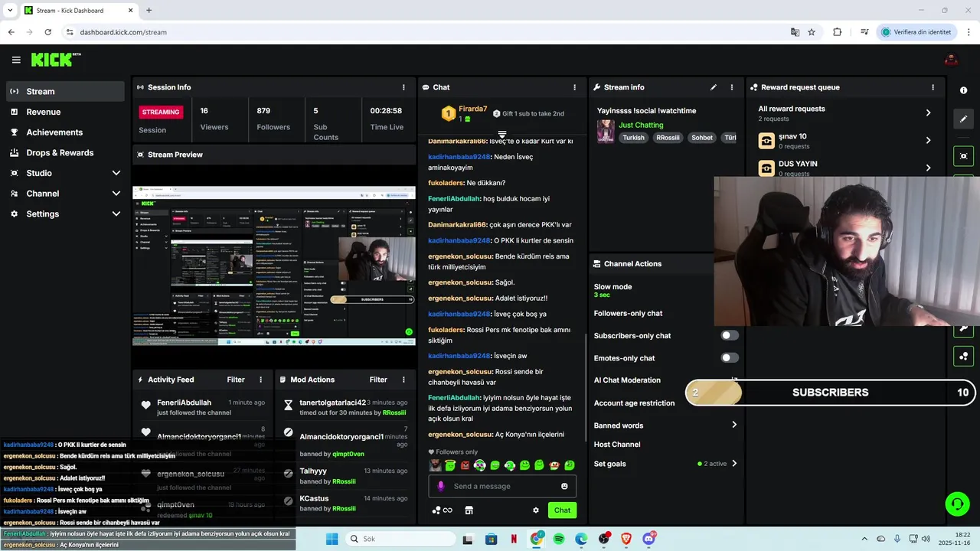Open the profile avatar menu
Viewport: 980px width, 551px height.
[x=952, y=60]
